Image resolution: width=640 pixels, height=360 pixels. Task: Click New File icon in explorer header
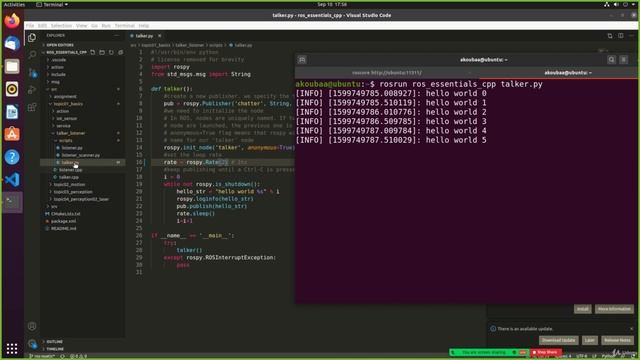(93, 52)
